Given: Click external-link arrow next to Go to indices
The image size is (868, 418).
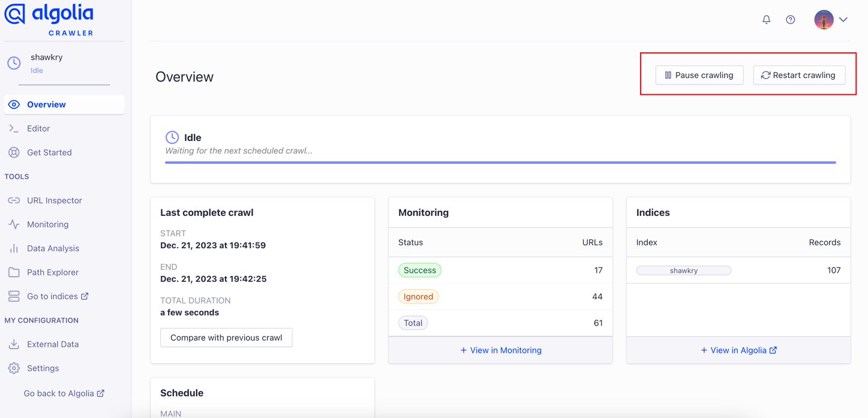Looking at the screenshot, I should point(85,296).
